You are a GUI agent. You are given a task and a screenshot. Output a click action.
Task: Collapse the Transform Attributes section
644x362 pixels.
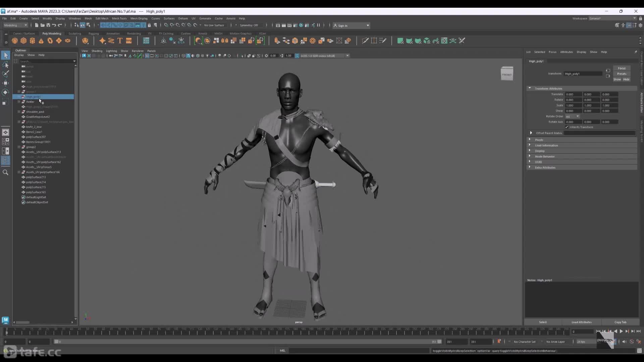coord(530,88)
